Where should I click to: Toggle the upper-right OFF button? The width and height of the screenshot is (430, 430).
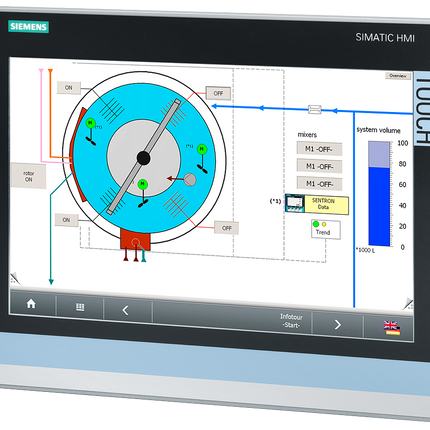pyautogui.click(x=218, y=93)
